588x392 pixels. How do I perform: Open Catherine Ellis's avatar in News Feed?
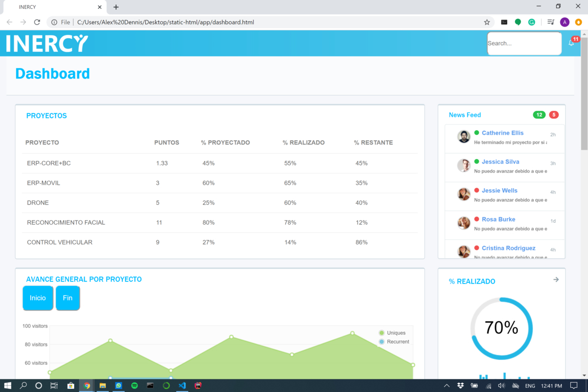[464, 137]
